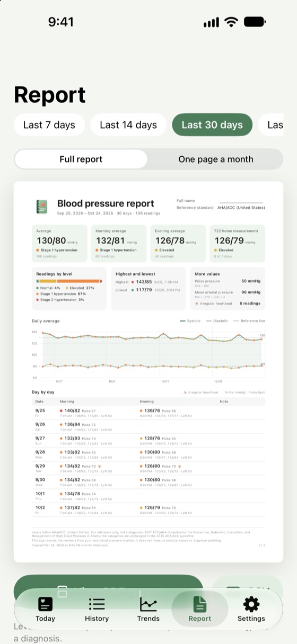Tap the Note column header
Screen dimensions: 297x644
click(224, 401)
